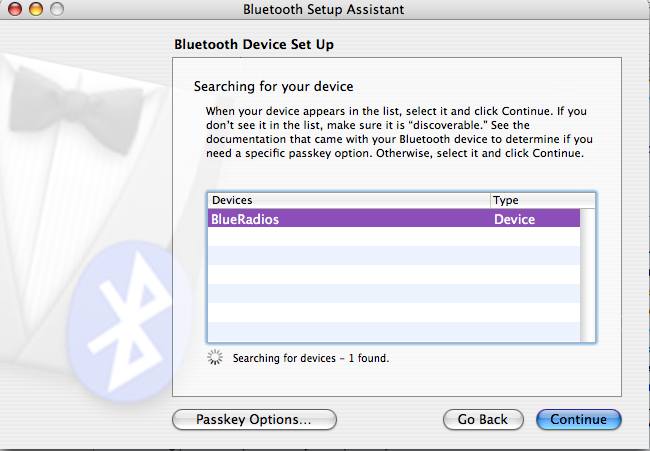Close the window with the red button

click(x=15, y=9)
